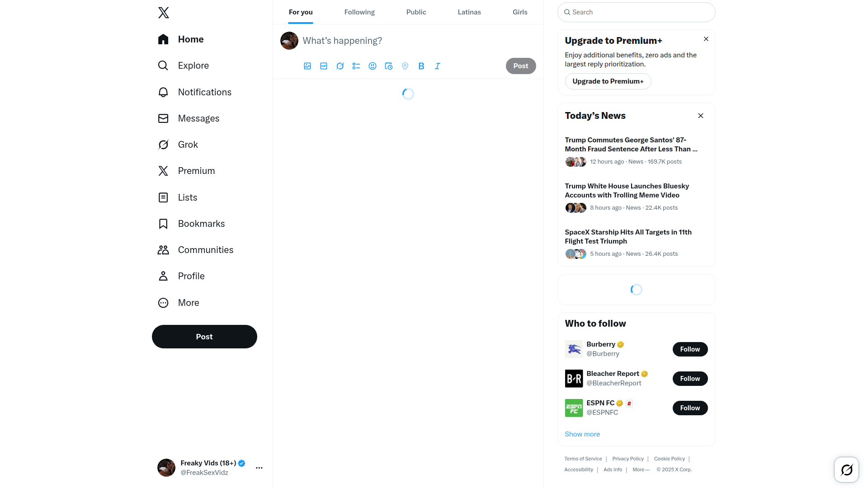Open Show more in Who to follow

tap(582, 434)
